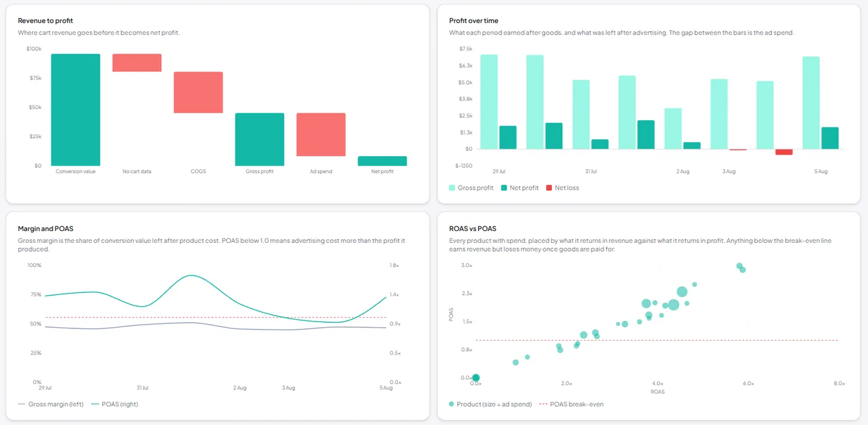The height and width of the screenshot is (425, 868).
Task: Select the red COGS waterfall bar
Action: point(198,92)
